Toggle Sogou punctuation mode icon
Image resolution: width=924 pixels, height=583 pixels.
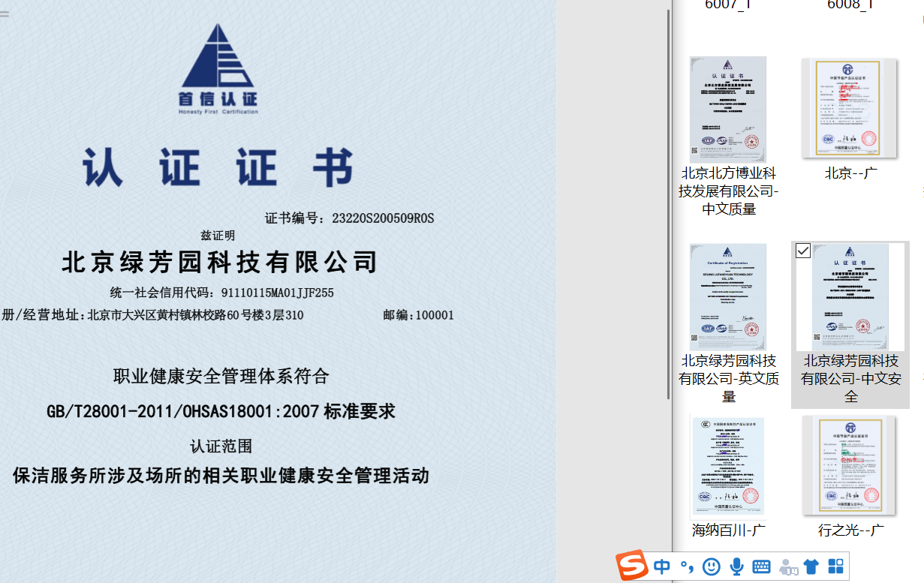[x=686, y=566]
